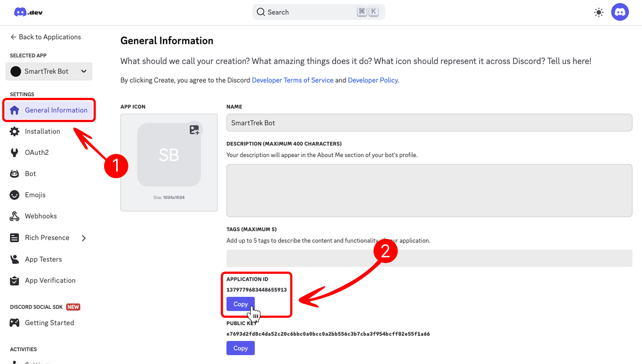Open the App Testers page
This screenshot has width=642, height=364.
(43, 259)
